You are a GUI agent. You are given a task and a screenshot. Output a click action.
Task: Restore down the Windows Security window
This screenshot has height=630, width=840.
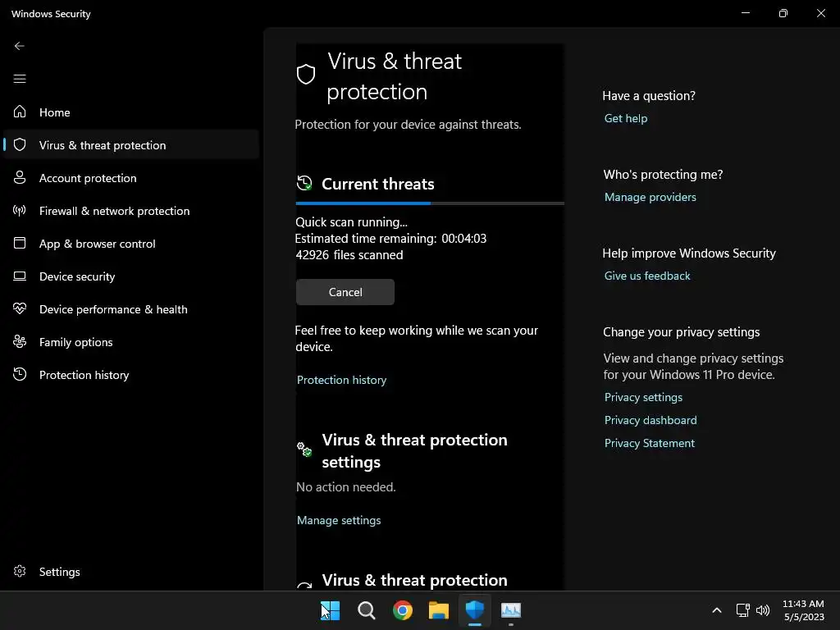pyautogui.click(x=783, y=13)
